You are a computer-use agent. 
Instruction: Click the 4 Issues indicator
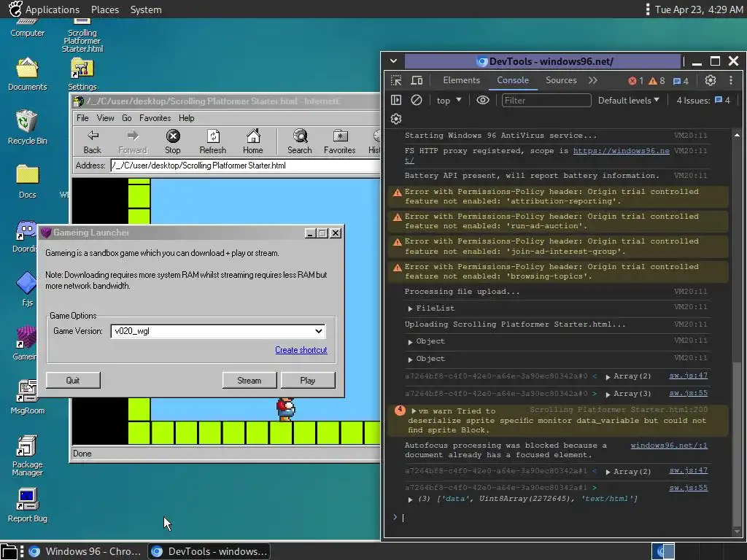[703, 100]
